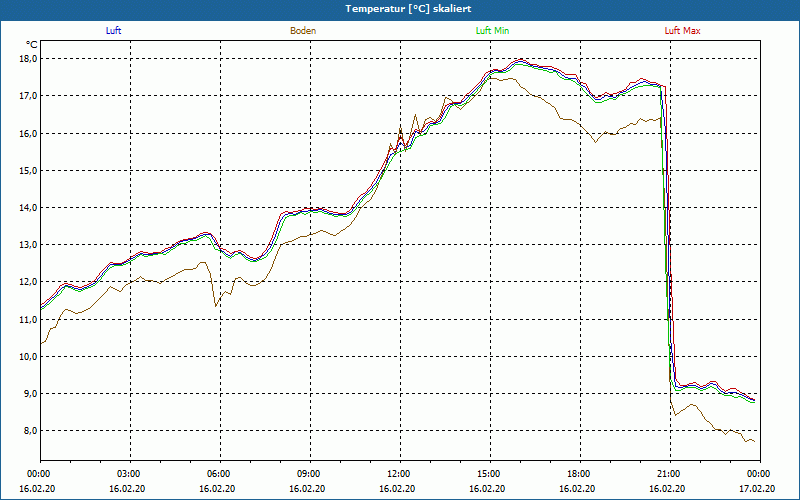This screenshot has width=800, height=500.
Task: Click the Boden legend label
Action: point(303,31)
